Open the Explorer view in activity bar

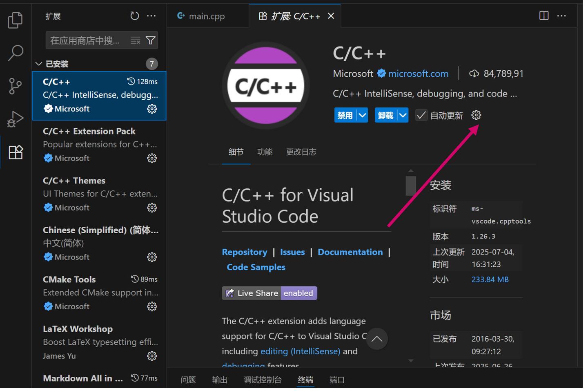(x=16, y=20)
